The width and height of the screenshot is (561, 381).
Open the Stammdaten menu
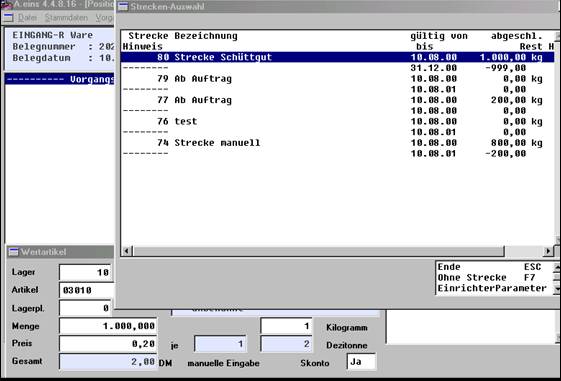coord(66,18)
